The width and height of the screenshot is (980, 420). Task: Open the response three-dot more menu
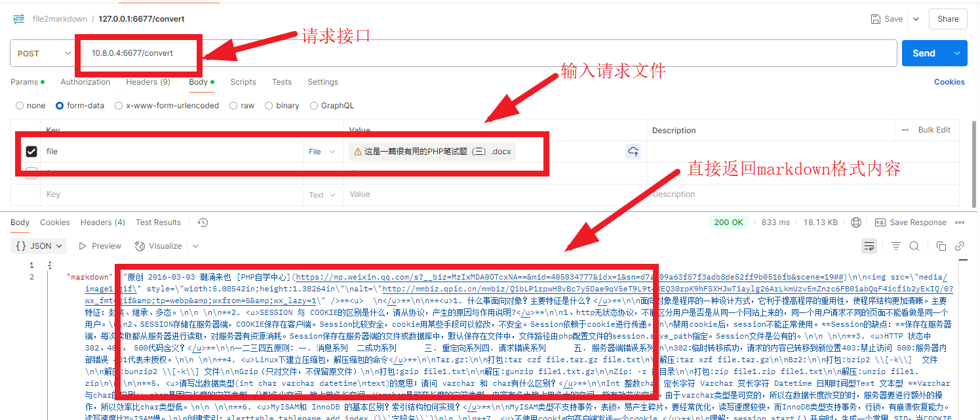point(960,222)
